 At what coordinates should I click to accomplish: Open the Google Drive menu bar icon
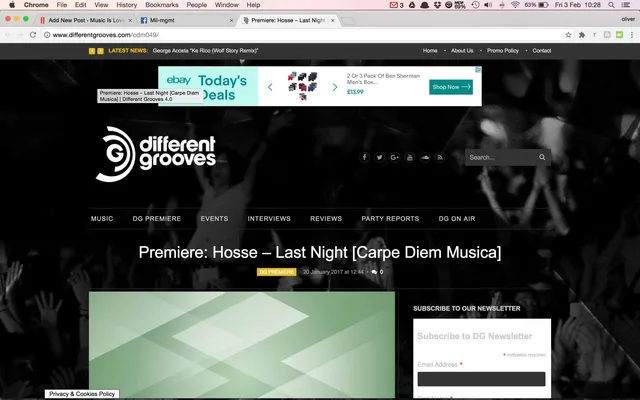(412, 5)
